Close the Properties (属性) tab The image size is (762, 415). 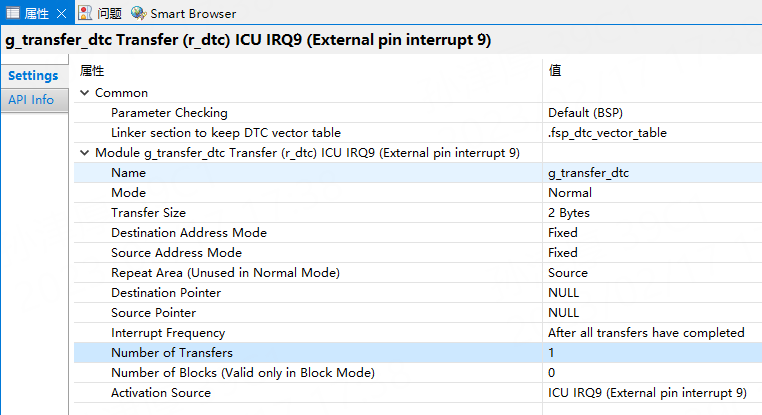60,13
